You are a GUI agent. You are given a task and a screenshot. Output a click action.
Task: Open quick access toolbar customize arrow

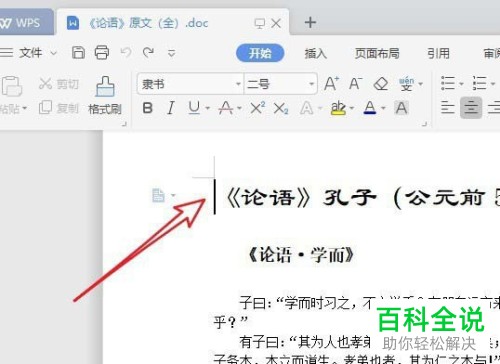pos(171,53)
